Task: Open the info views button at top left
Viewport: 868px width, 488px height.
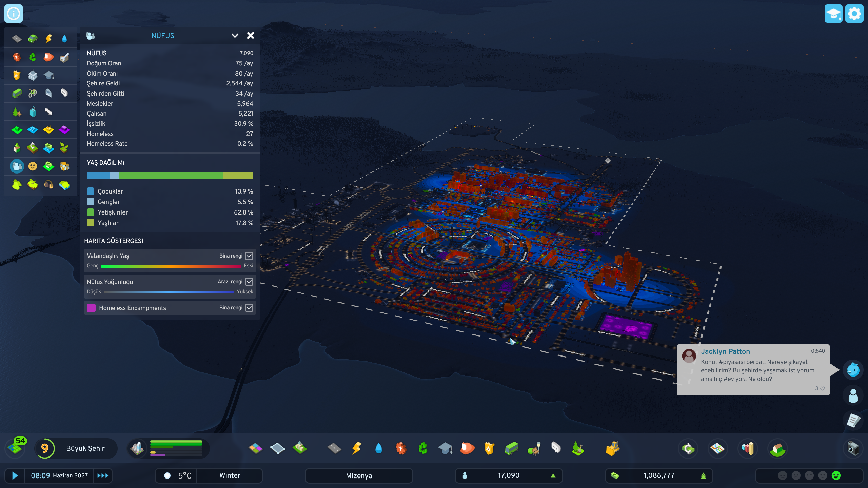Action: (14, 14)
